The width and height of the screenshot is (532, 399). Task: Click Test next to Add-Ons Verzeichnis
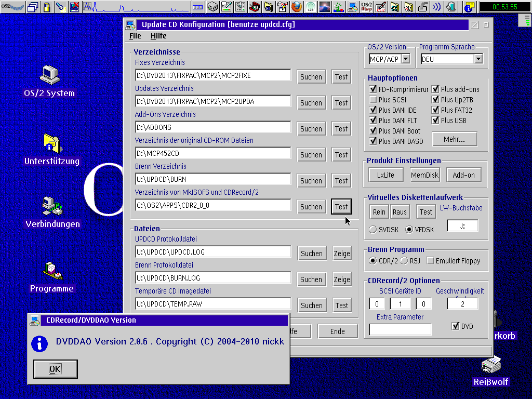341,129
